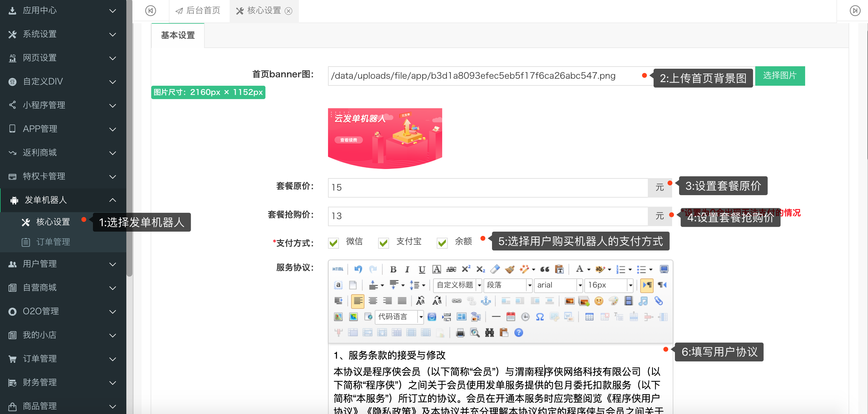Insert hyperlink with chain icon
The height and width of the screenshot is (414, 868).
point(456,301)
